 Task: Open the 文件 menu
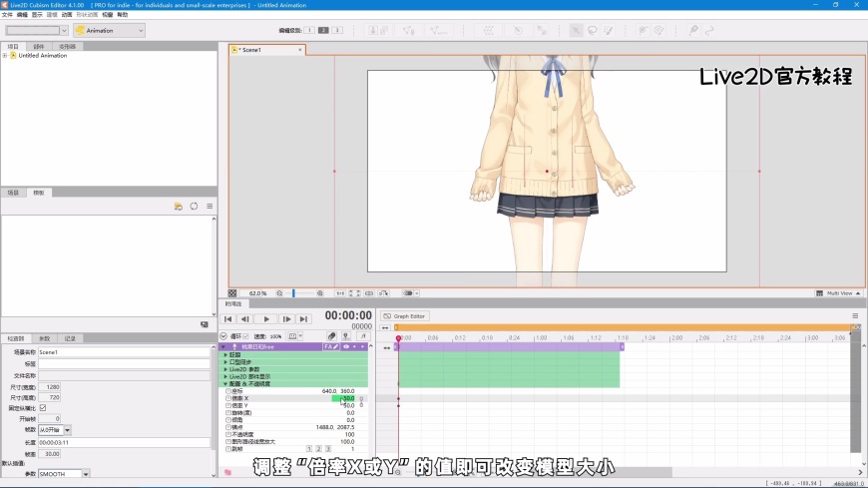tap(7, 15)
